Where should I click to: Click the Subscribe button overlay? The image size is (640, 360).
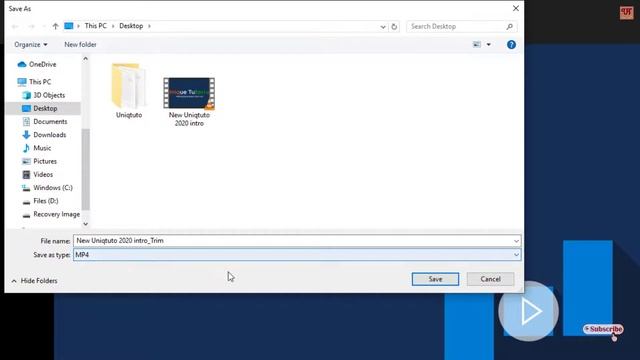(603, 329)
